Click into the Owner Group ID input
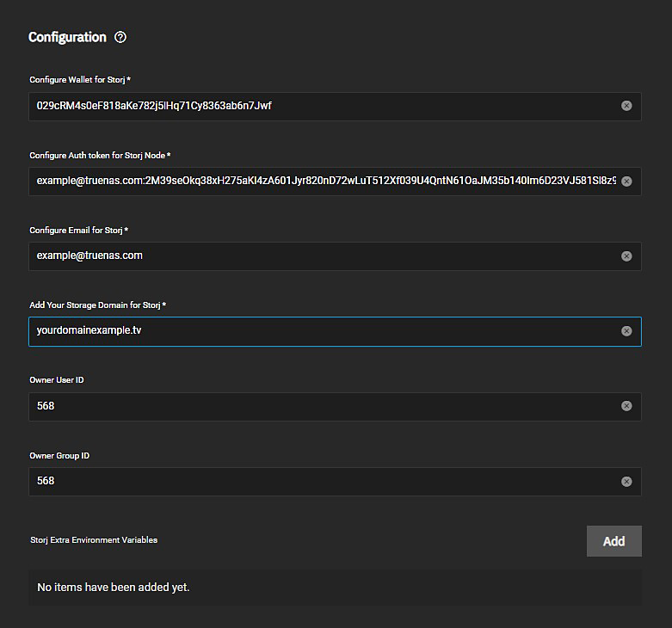This screenshot has height=628, width=672. tap(318, 482)
